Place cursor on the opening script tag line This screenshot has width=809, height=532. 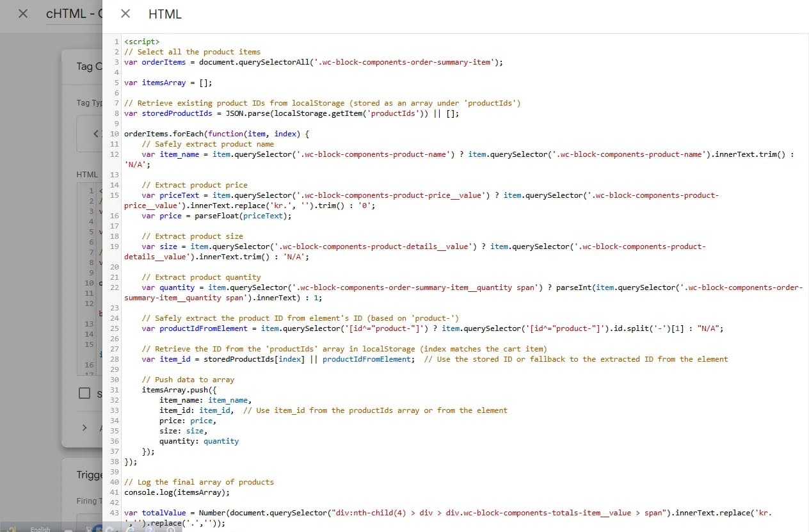point(142,42)
